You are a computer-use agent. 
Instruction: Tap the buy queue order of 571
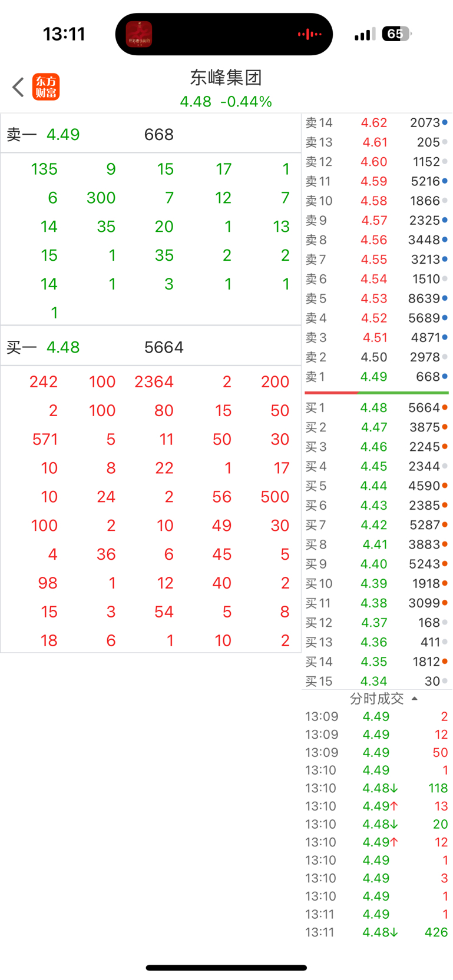coord(45,440)
